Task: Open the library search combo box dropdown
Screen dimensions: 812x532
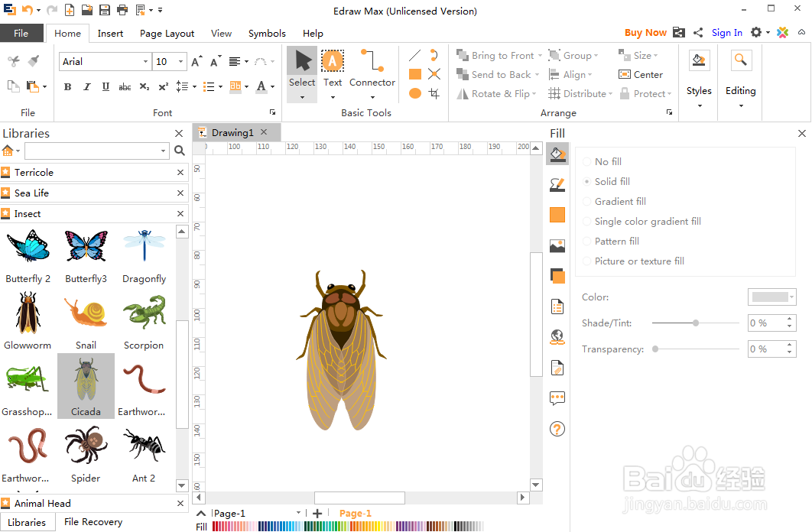Action: click(x=163, y=151)
